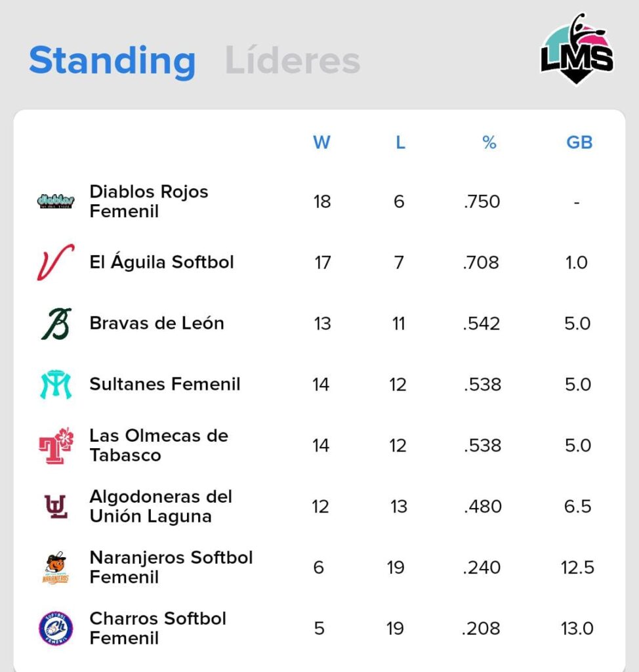
Task: Switch to the Líderes tab
Action: (293, 61)
